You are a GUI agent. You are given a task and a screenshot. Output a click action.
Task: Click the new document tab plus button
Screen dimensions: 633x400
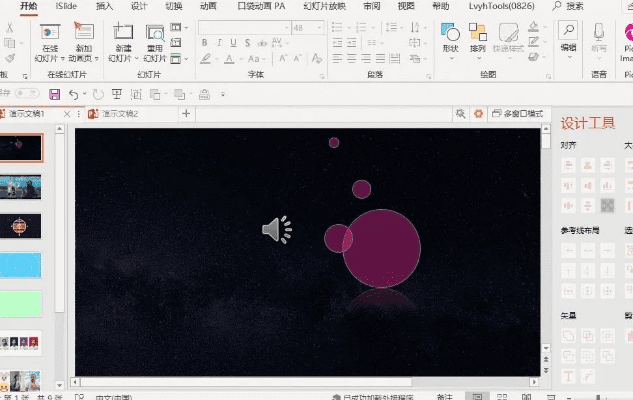[185, 114]
